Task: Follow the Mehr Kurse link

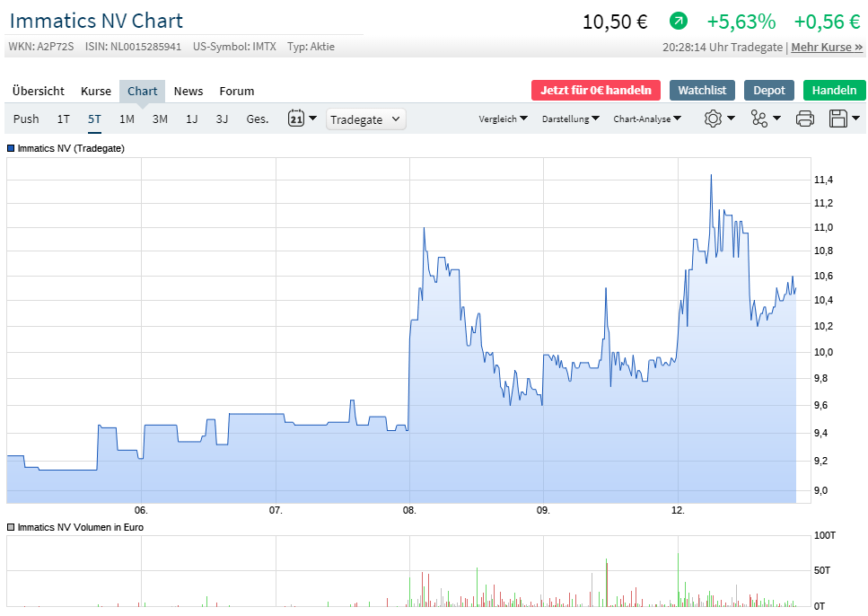Action: click(x=827, y=47)
